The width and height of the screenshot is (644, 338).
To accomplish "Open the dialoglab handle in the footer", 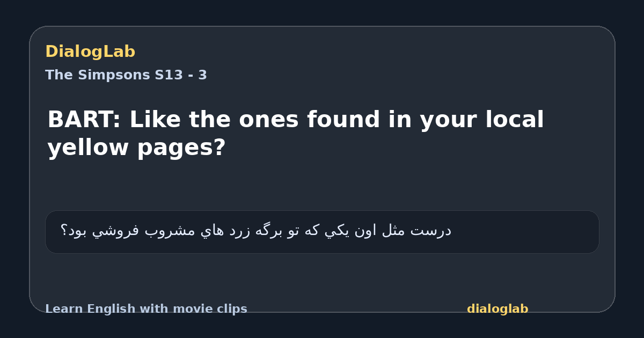I will (x=497, y=309).
